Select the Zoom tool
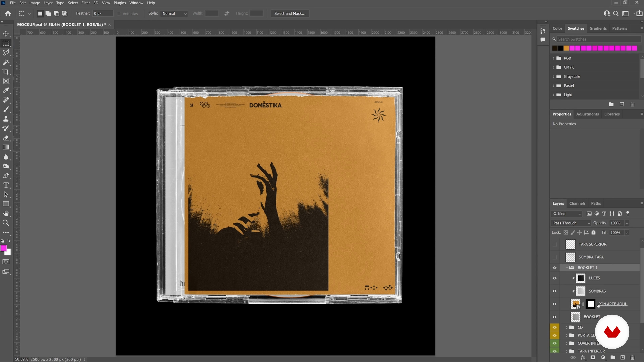 (6, 223)
